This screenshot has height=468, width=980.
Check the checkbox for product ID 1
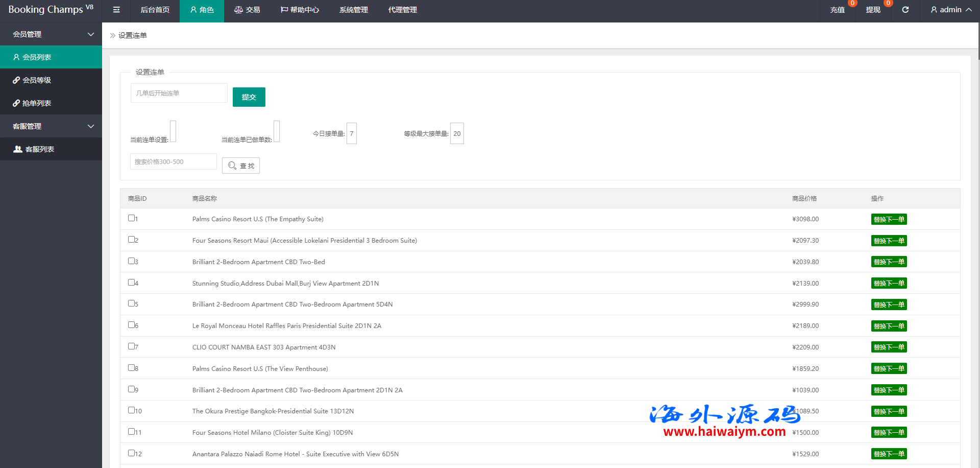pyautogui.click(x=131, y=218)
